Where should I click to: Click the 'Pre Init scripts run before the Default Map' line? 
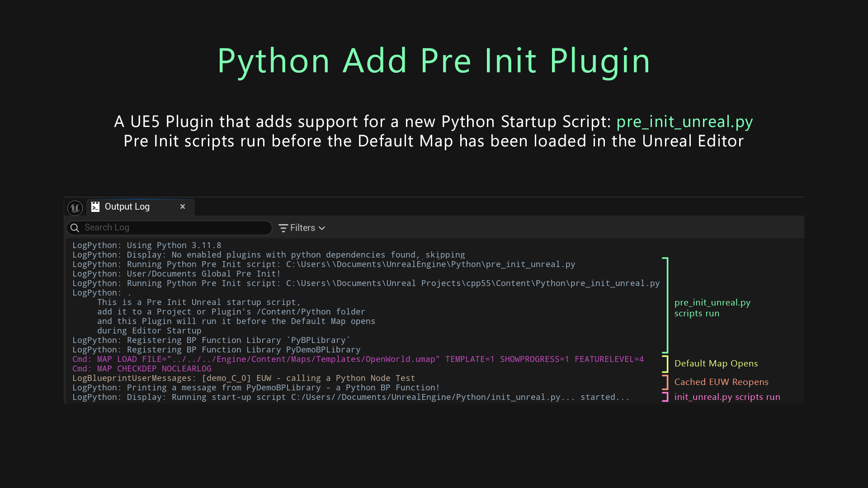click(434, 141)
